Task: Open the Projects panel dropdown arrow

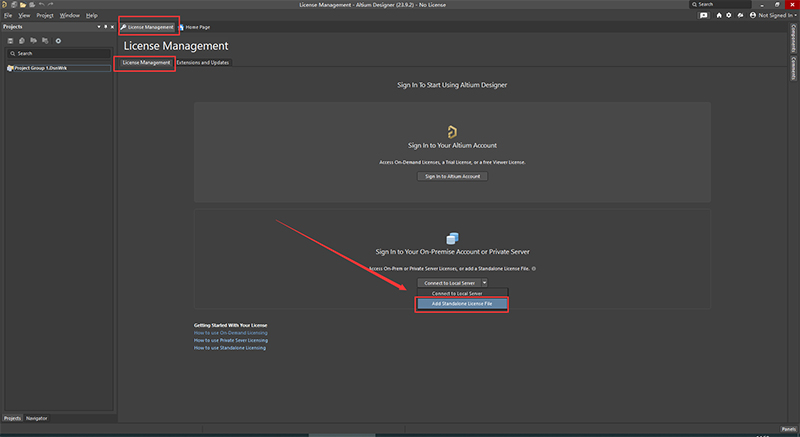Action: (x=98, y=27)
